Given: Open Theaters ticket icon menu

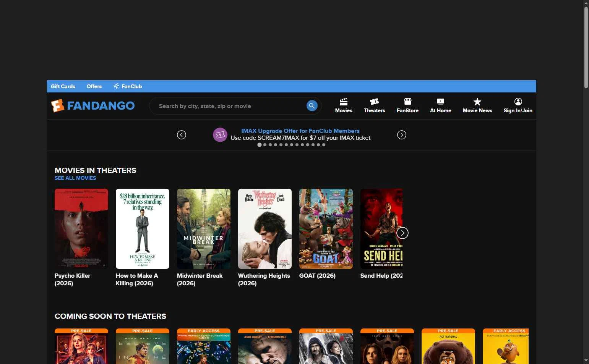Looking at the screenshot, I should [x=374, y=106].
